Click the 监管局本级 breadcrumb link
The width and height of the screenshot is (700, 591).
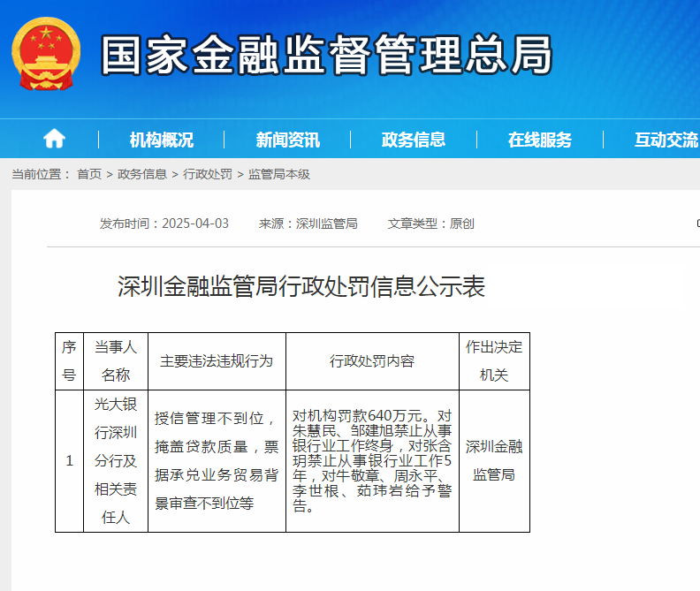(x=279, y=174)
